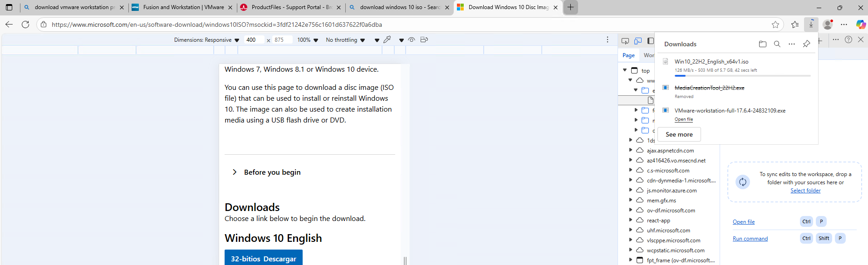Viewport: 868px width, 265px height.
Task: Select uhf.microsoft.com in the tree
Action: pos(668,231)
